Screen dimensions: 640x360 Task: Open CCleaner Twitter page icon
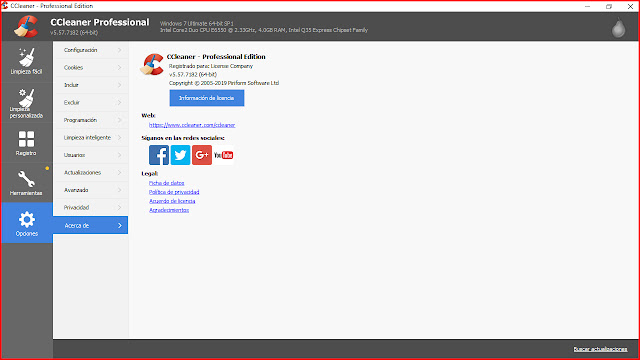coord(180,155)
